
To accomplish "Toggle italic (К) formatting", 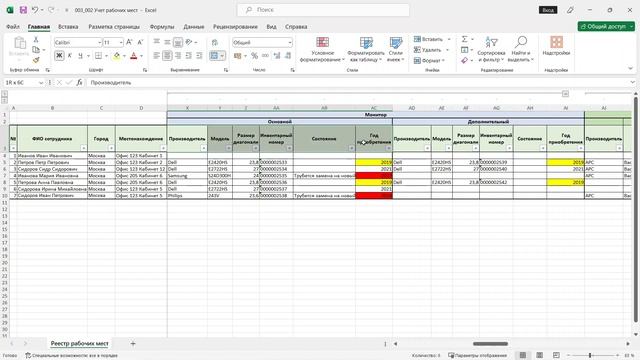I will pos(70,56).
